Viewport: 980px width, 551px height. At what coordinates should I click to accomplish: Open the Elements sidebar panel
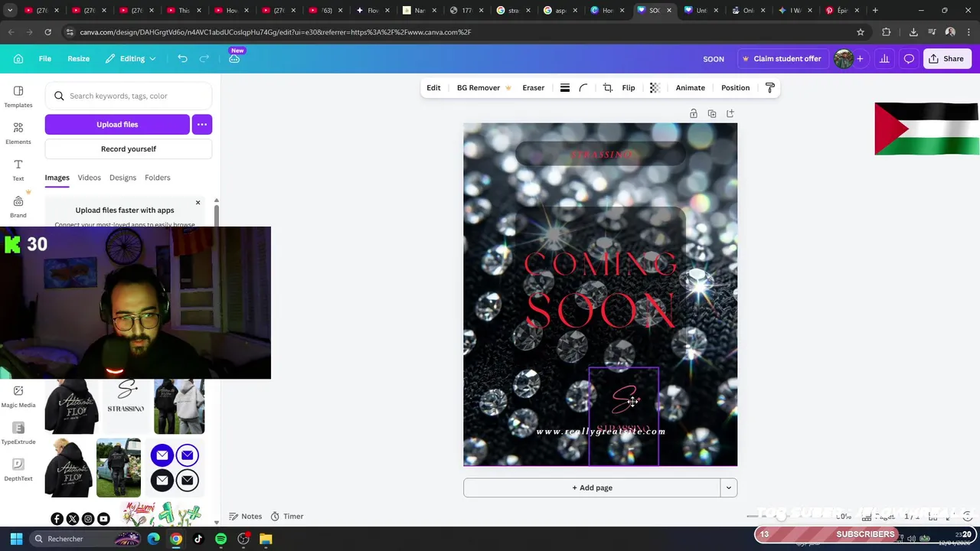[18, 133]
